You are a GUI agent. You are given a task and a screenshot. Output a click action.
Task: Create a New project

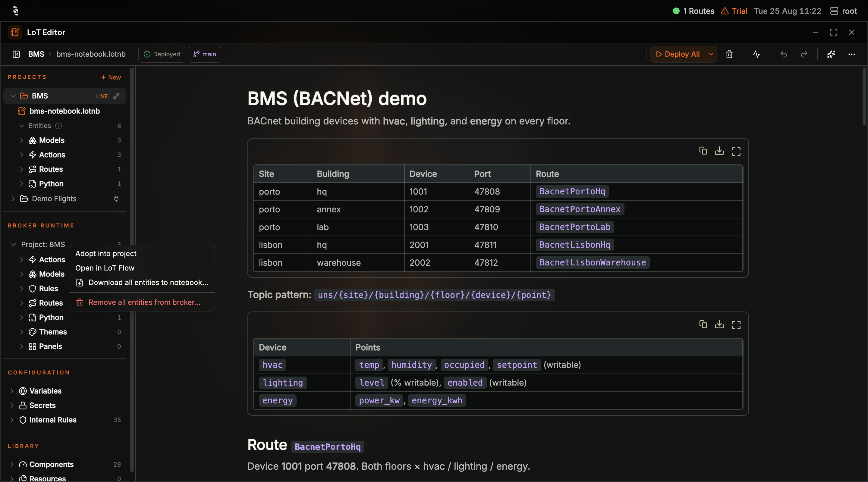pyautogui.click(x=111, y=77)
